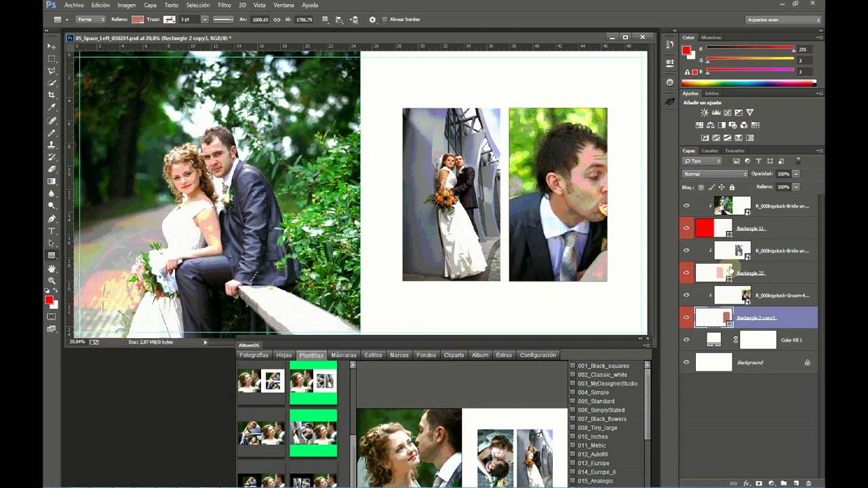This screenshot has height=488, width=868.
Task: Open the Cliparts tab in AlbumDS
Action: point(454,355)
